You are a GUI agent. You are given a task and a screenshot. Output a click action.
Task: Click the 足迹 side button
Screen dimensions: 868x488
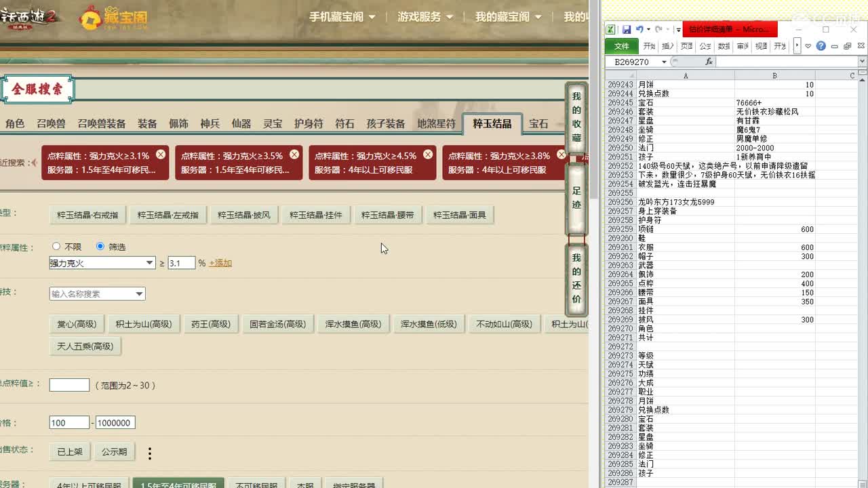click(576, 199)
